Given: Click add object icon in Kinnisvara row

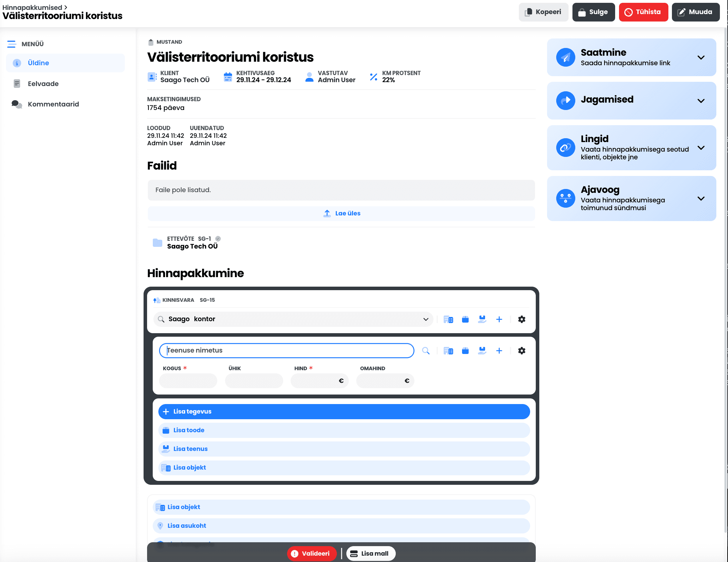Looking at the screenshot, I should coord(448,319).
